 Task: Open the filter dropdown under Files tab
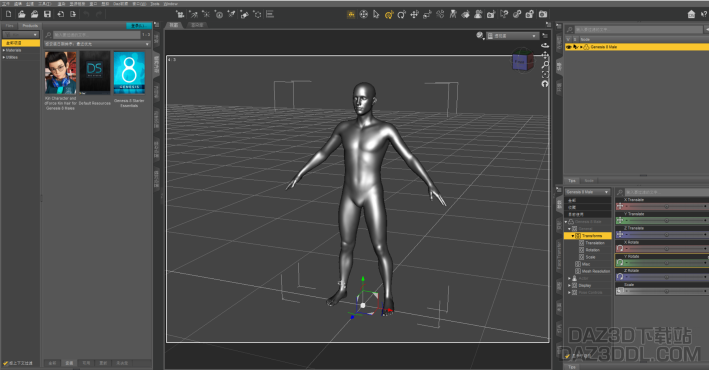[21, 34]
